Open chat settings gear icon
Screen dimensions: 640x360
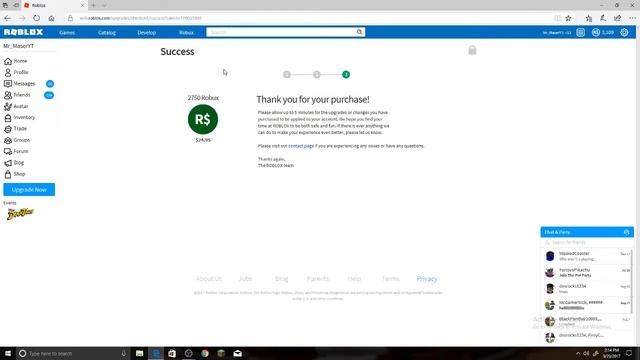pyautogui.click(x=627, y=232)
